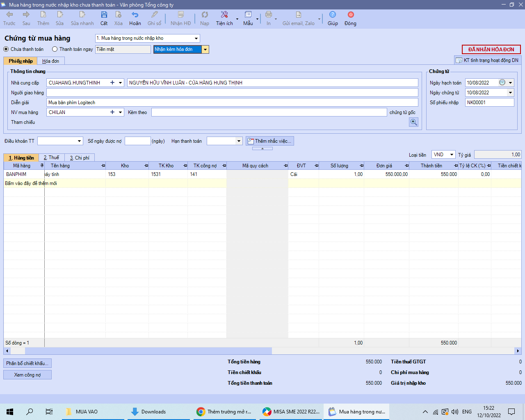Click Số phiếu nhập field NK00001
The height and width of the screenshot is (420, 525).
click(489, 103)
